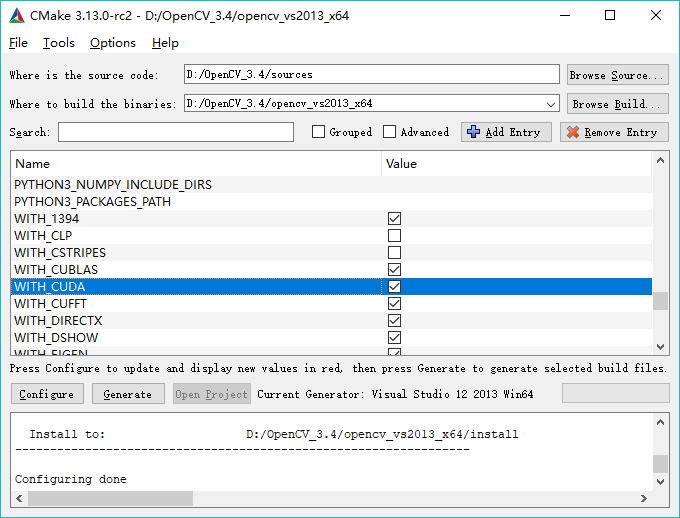
Task: Click the Open Project button
Action: [212, 394]
